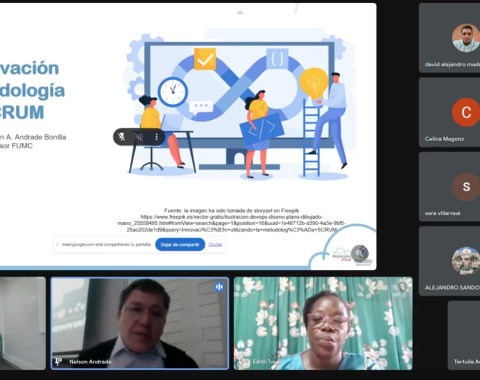Click the brown S avatar of sara

[x=466, y=187]
